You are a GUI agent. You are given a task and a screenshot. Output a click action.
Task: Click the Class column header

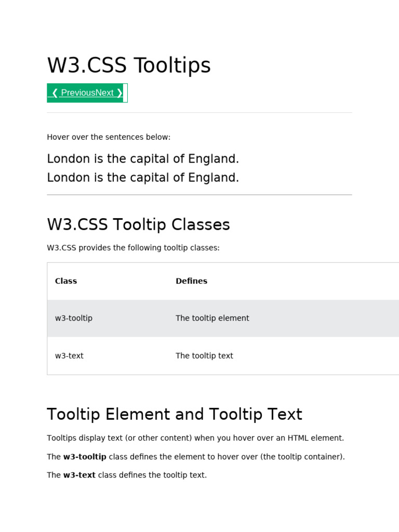66,281
